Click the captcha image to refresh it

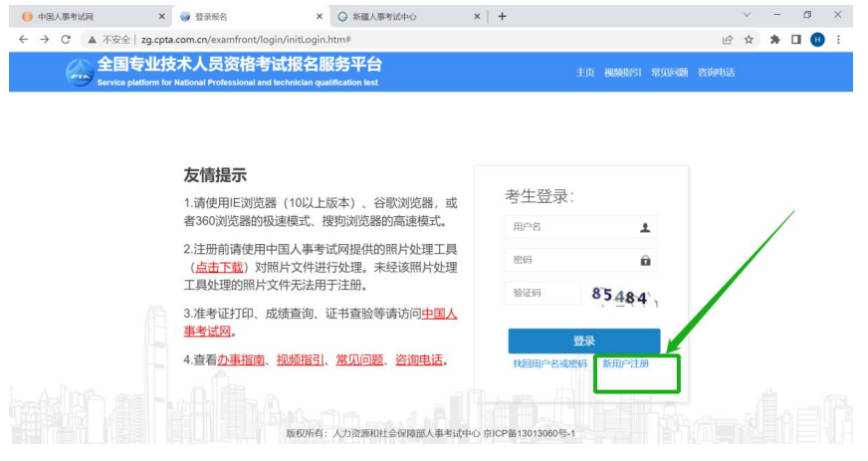pyautogui.click(x=624, y=295)
